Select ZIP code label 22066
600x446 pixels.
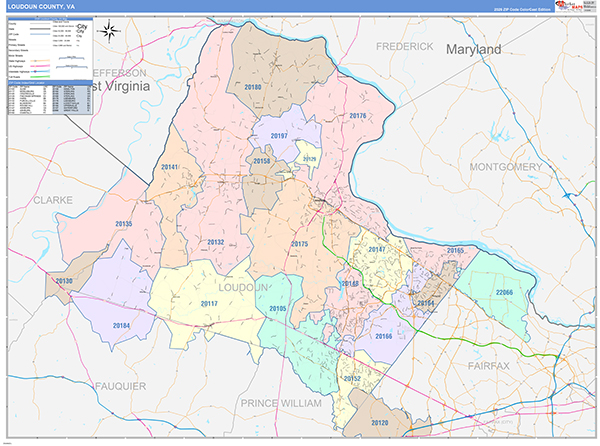click(504, 292)
